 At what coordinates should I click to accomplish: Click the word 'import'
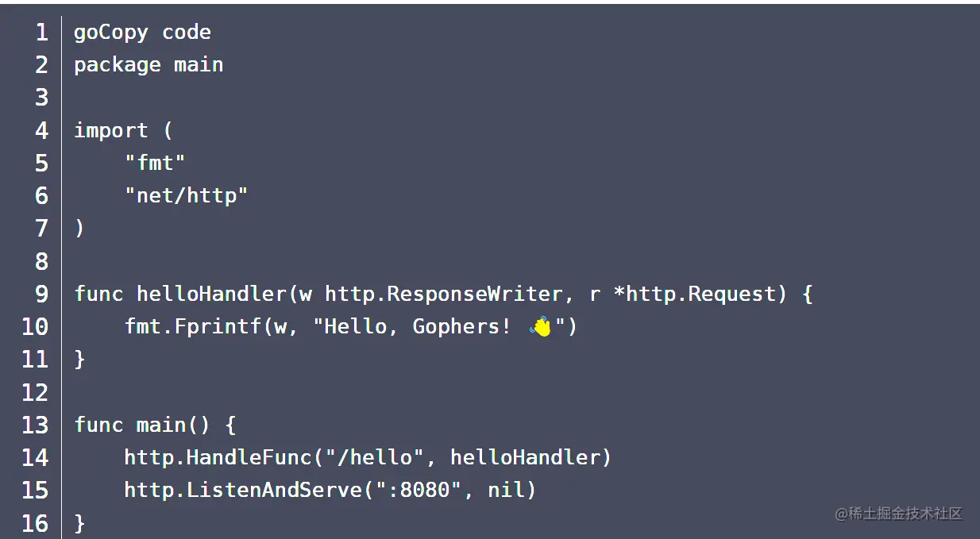coord(111,130)
